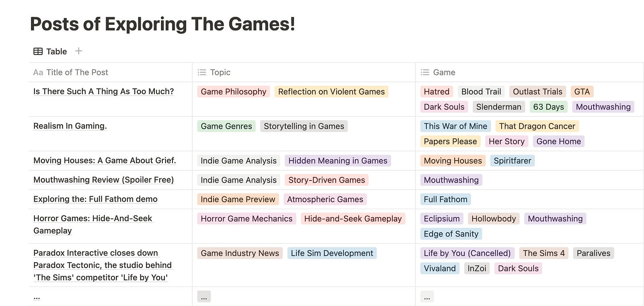The height and width of the screenshot is (306, 644).
Task: Click the multi-select icon beside Game
Action: (x=425, y=72)
